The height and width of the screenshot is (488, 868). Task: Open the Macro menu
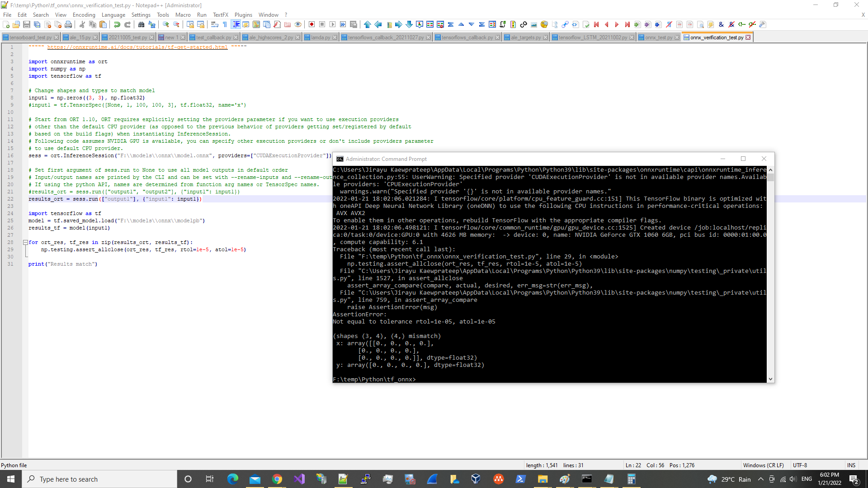[x=183, y=14]
